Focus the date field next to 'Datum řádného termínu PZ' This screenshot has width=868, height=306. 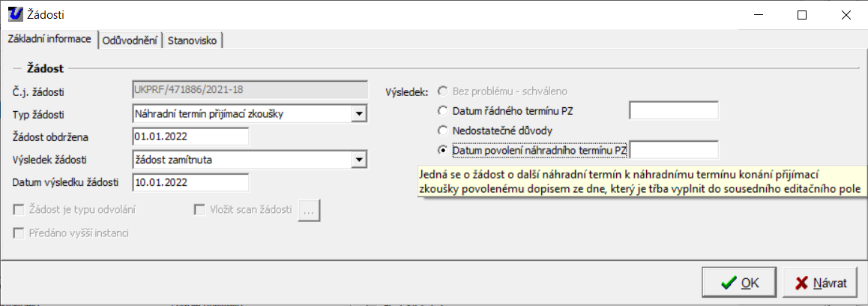pyautogui.click(x=674, y=111)
